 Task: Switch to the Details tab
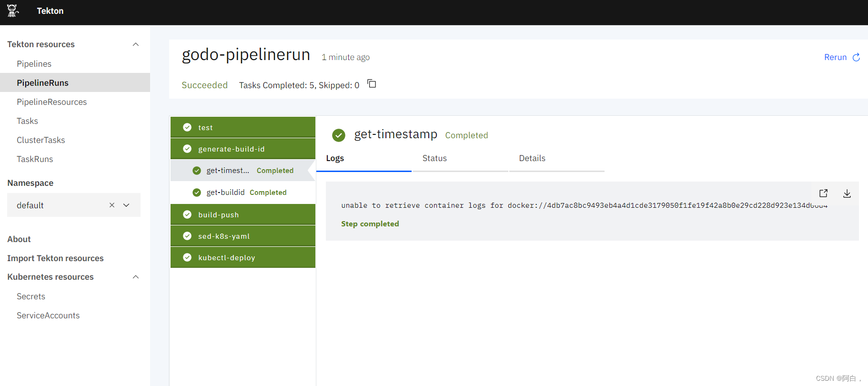pos(556,159)
